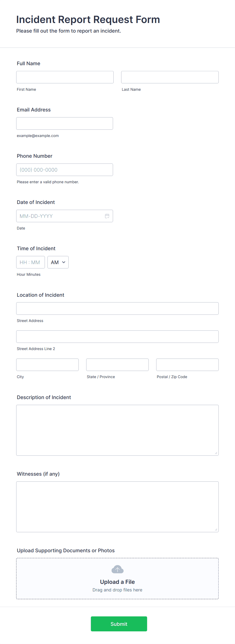The height and width of the screenshot is (644, 235).
Task: Click inside the Witnesses text area
Action: (x=117, y=507)
